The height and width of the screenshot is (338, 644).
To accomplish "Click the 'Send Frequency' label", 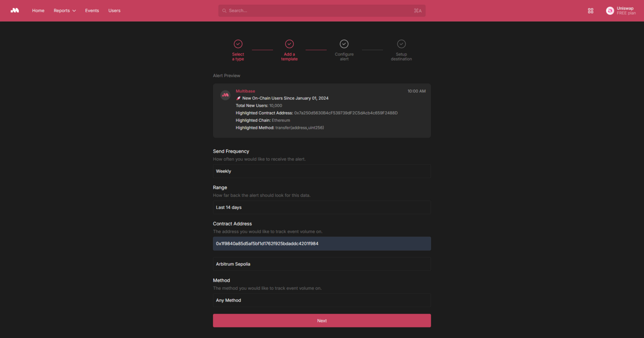I will 231,151.
